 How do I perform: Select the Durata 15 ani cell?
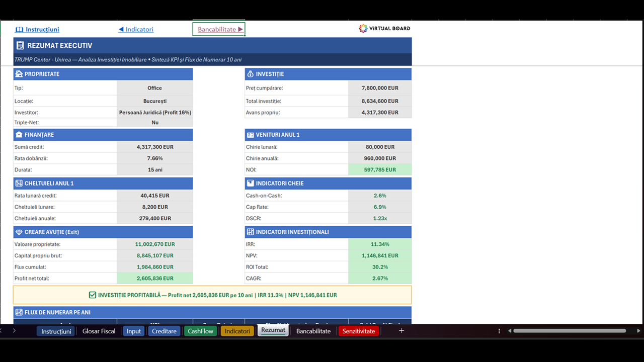coord(155,170)
